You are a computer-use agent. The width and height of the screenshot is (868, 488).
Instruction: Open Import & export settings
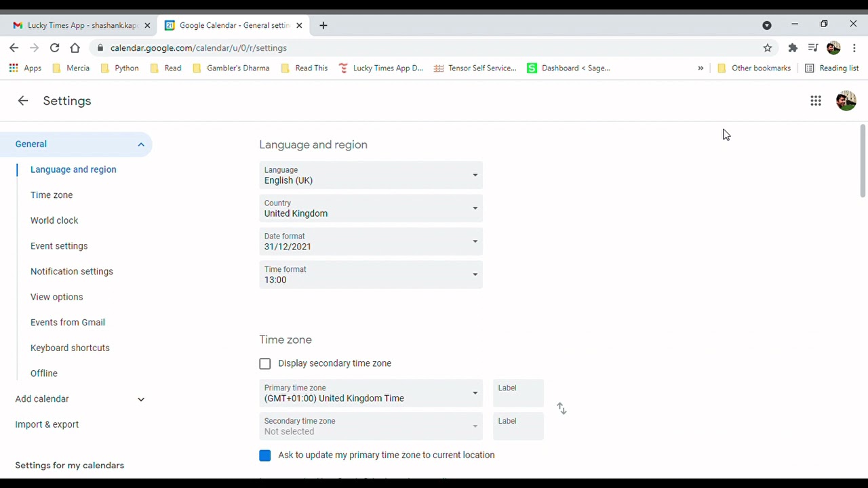(x=47, y=425)
